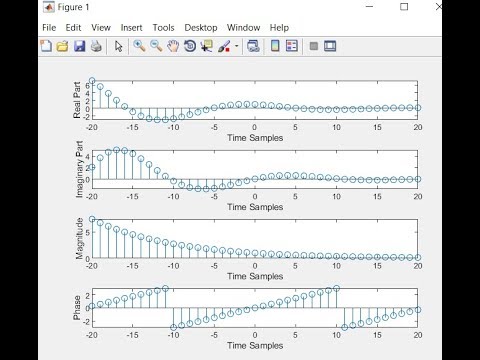Viewport: 480px width, 360px height.
Task: Open the Desktop menu
Action: point(201,28)
